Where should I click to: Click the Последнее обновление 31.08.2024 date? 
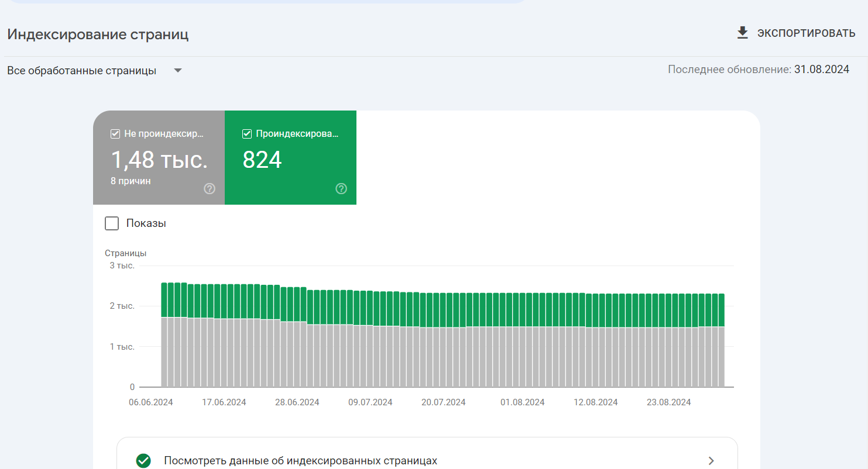click(822, 70)
